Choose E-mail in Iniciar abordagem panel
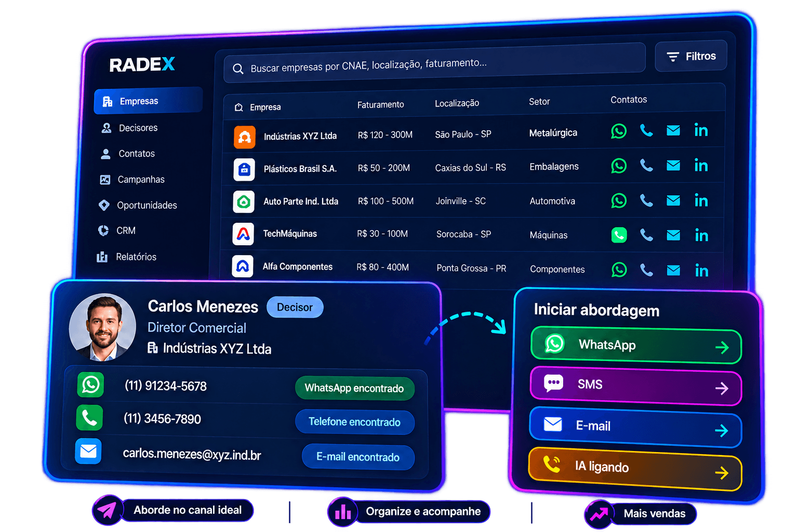This screenshot has height=532, width=798. tap(635, 427)
